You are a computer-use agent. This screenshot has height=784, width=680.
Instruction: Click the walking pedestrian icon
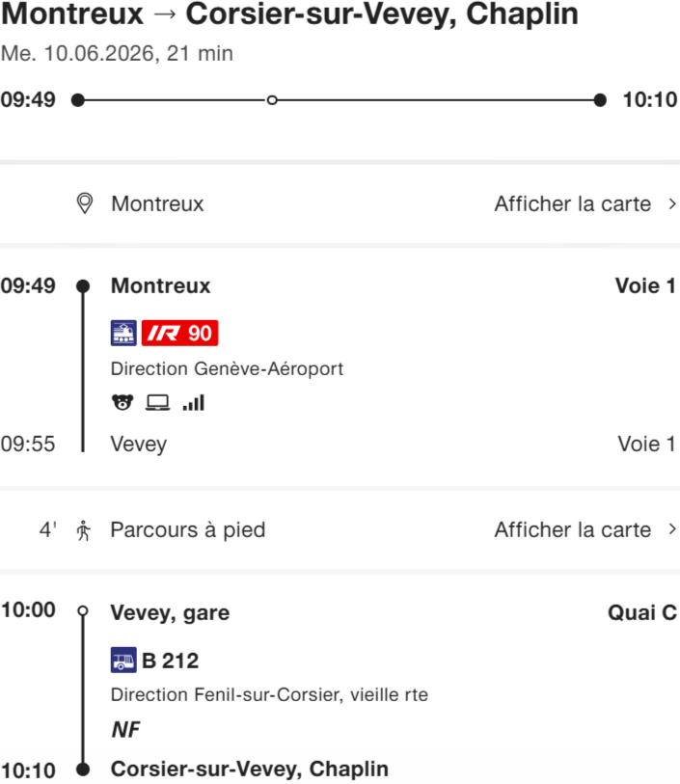coord(84,529)
